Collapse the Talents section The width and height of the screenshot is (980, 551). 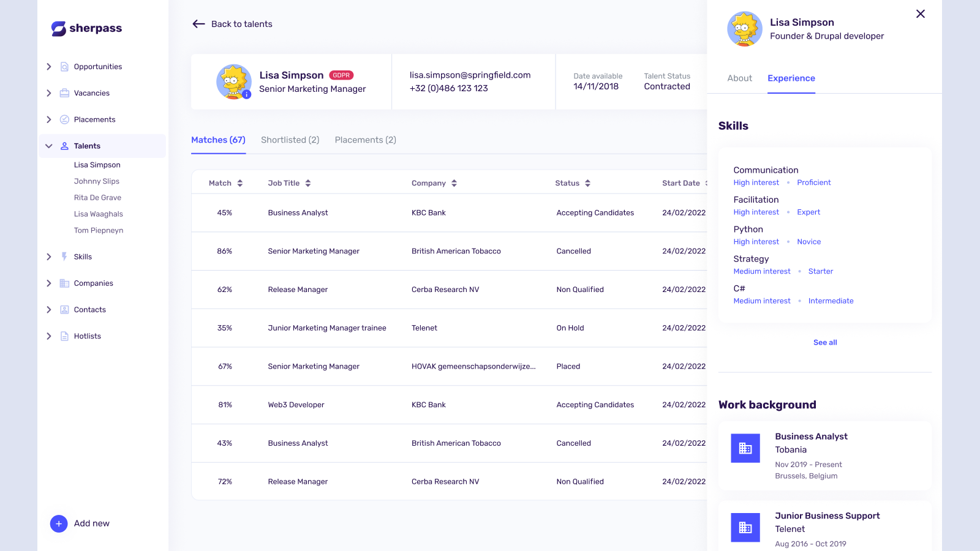tap(49, 146)
